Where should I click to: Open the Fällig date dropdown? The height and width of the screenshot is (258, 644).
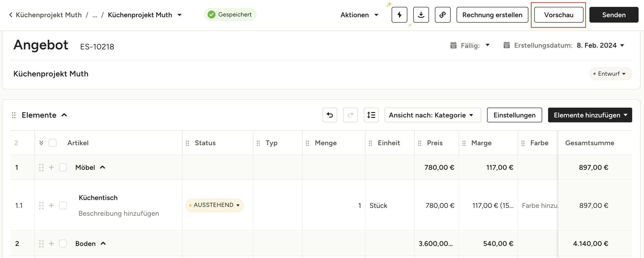coord(487,45)
